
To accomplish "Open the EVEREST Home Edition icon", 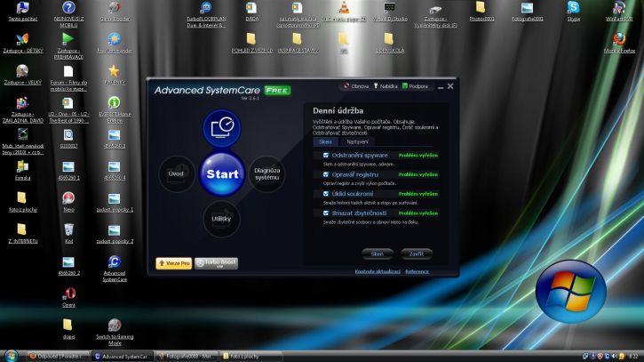I will [115, 109].
